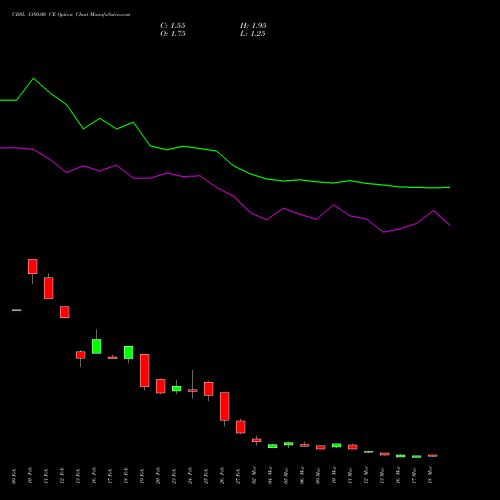Select the 02 Mar date label

tap(254, 476)
